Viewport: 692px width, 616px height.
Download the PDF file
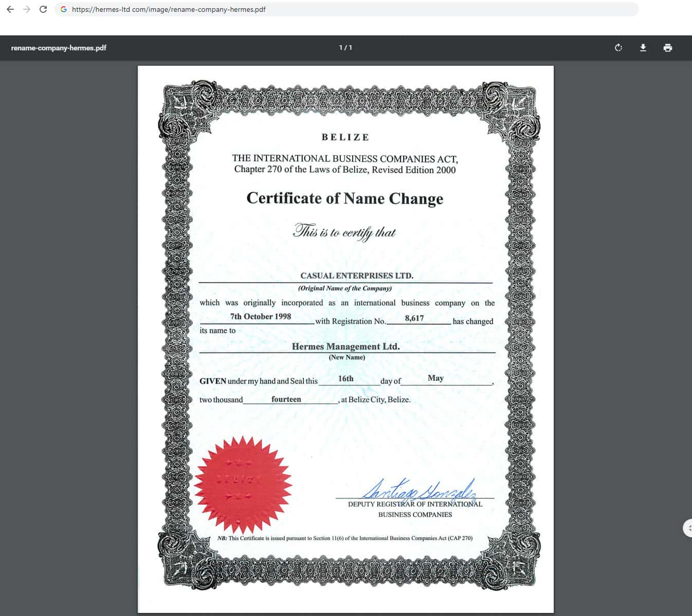[643, 48]
